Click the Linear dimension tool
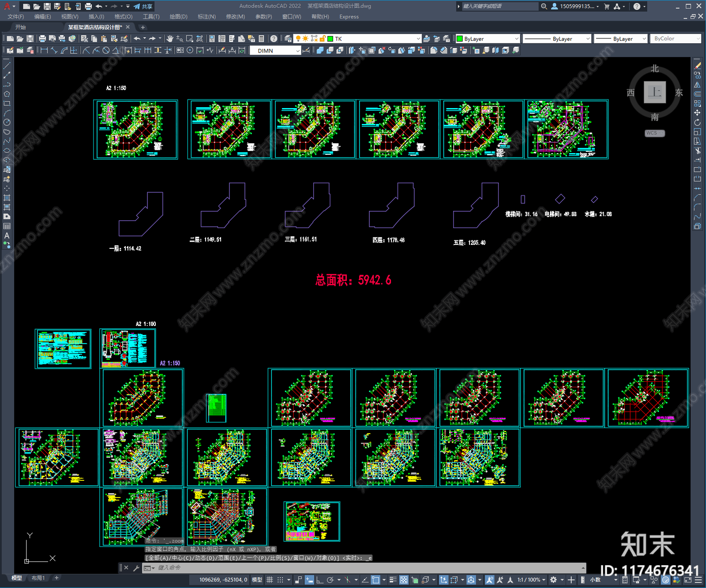The height and width of the screenshot is (588, 706). (44, 50)
